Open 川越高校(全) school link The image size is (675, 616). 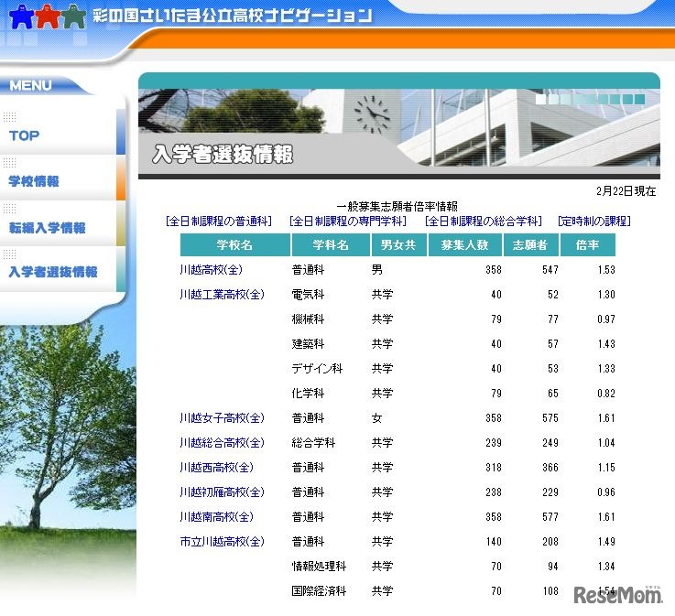point(211,270)
